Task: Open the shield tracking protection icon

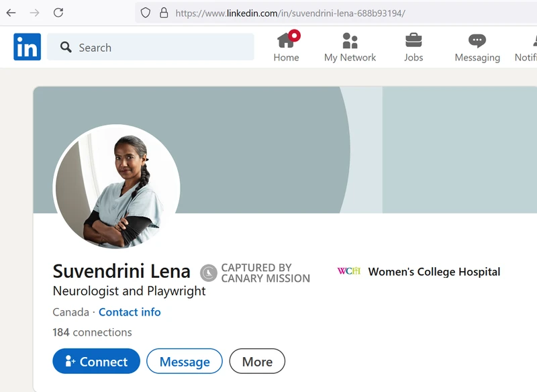Action: pyautogui.click(x=146, y=13)
